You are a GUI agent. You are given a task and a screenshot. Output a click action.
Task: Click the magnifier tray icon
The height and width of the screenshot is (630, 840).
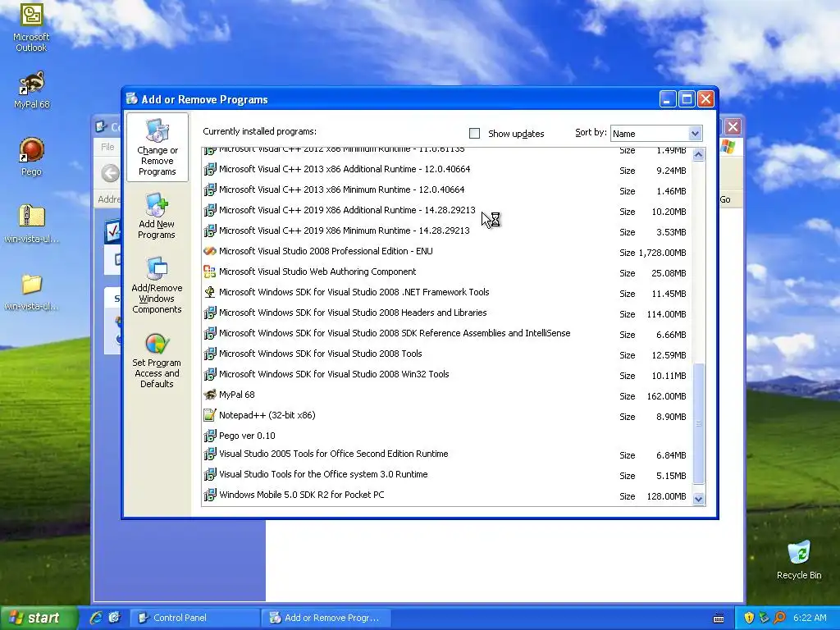click(x=779, y=618)
